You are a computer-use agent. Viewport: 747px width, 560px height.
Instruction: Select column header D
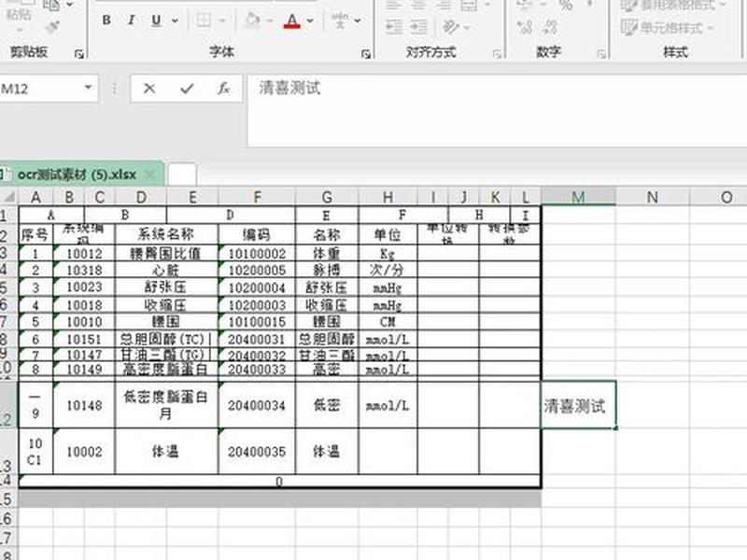(x=141, y=197)
